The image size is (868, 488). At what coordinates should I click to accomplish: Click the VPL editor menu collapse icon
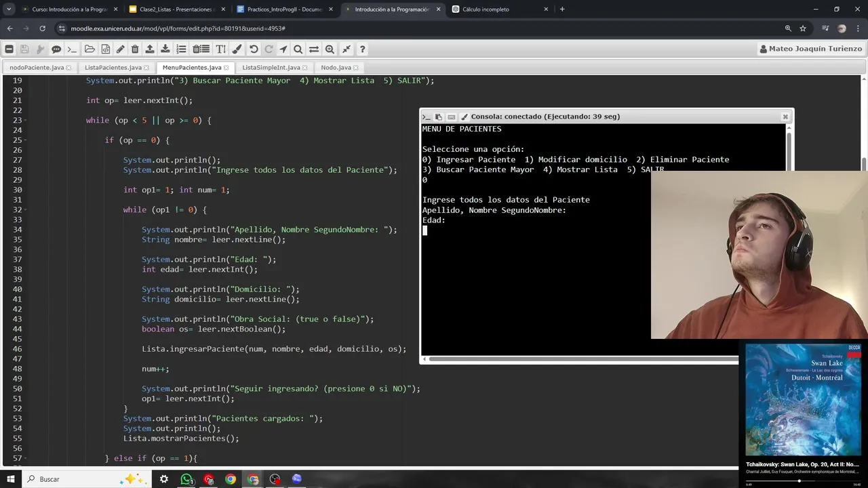(9, 49)
